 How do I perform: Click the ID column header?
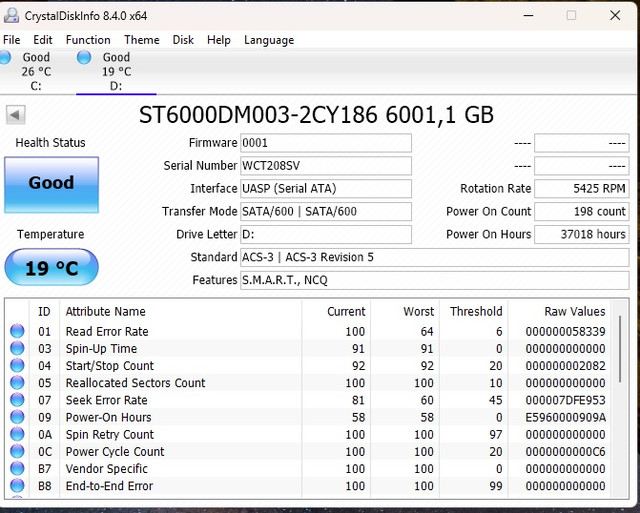[44, 311]
